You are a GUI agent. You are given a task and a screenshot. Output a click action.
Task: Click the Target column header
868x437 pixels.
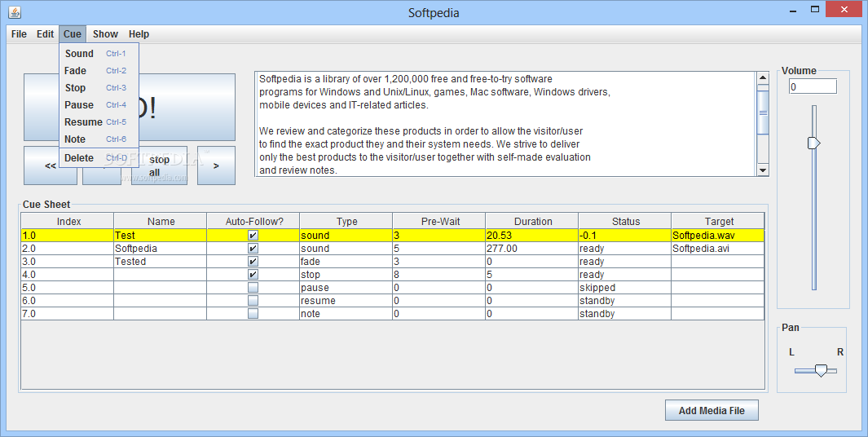719,221
